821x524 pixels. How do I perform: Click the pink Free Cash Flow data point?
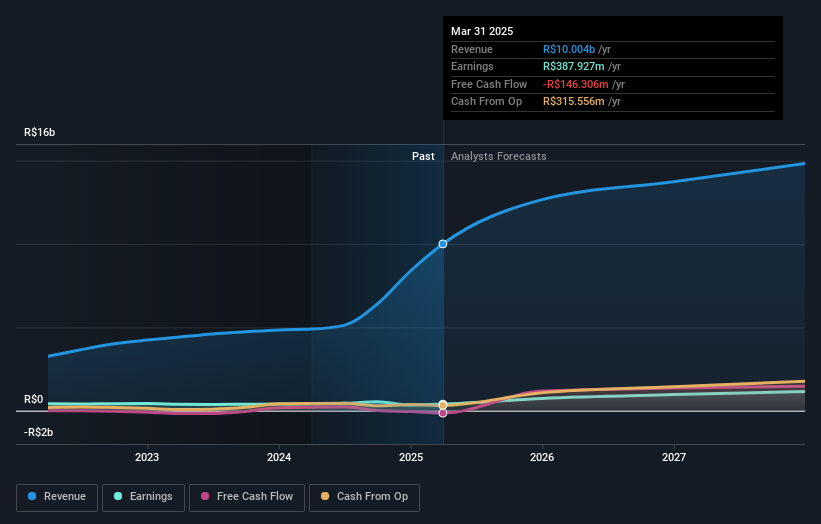443,414
